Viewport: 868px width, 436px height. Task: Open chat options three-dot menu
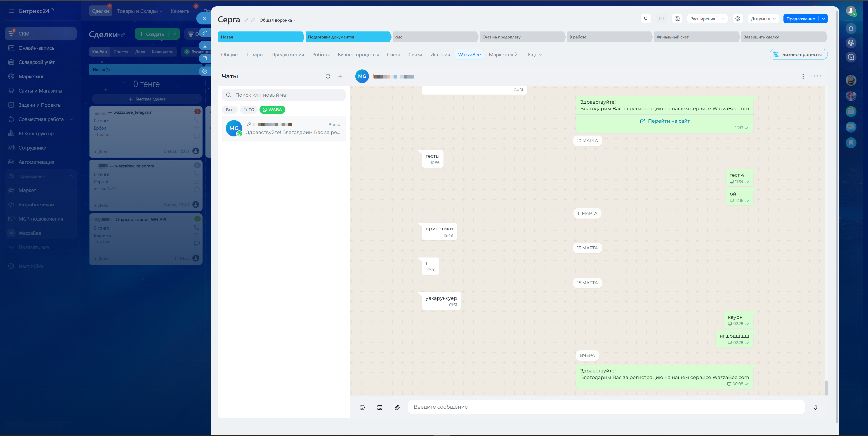(803, 76)
